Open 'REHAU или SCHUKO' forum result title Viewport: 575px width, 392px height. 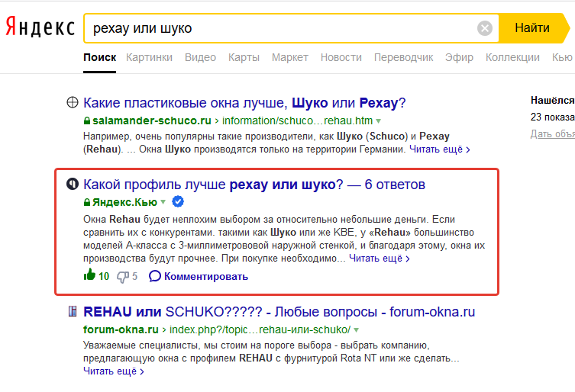279,312
